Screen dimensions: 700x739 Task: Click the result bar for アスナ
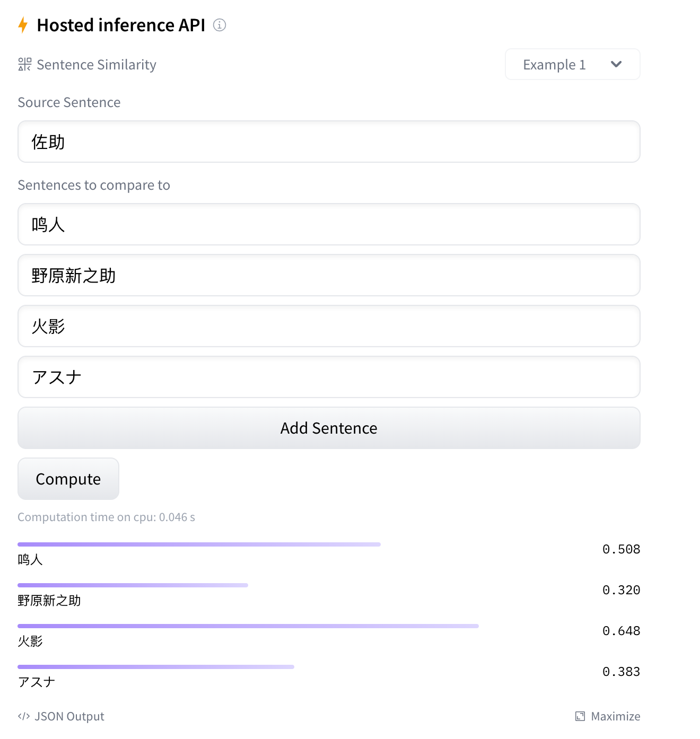156,667
